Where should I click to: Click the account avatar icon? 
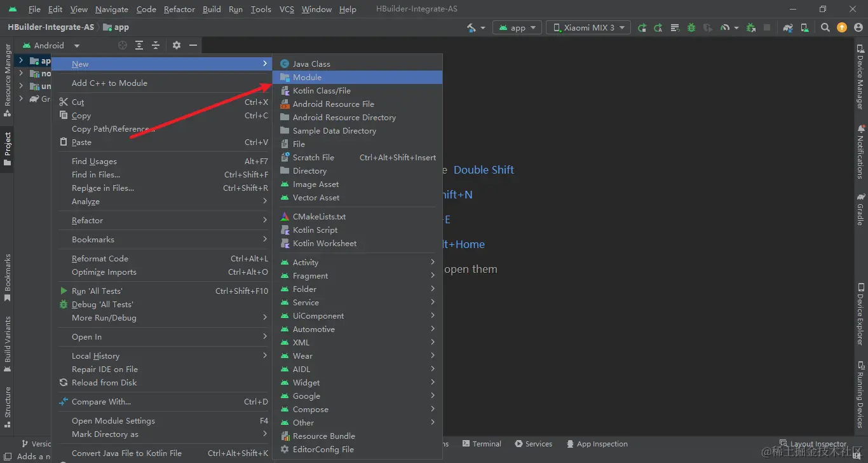point(858,27)
